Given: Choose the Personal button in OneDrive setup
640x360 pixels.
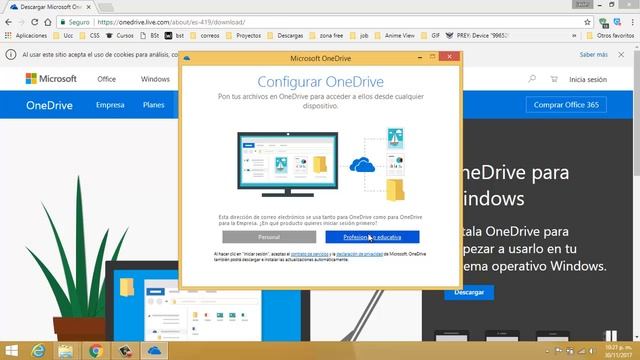Looking at the screenshot, I should (x=269, y=237).
